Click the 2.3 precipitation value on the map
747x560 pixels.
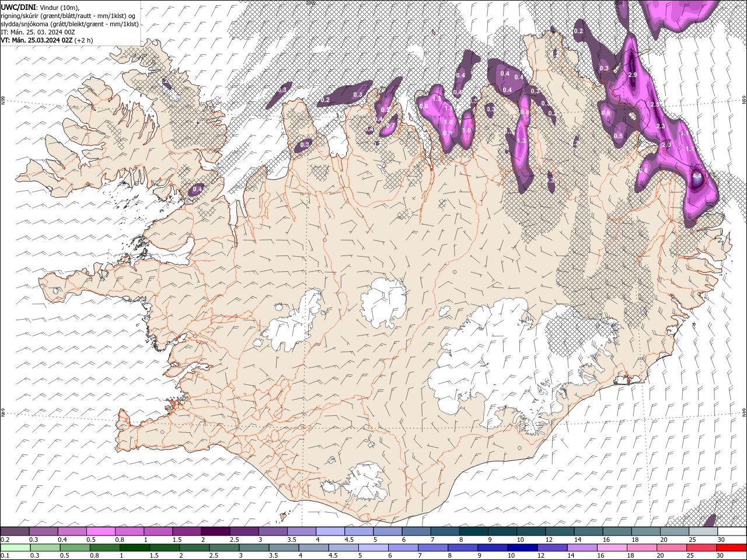click(661, 126)
